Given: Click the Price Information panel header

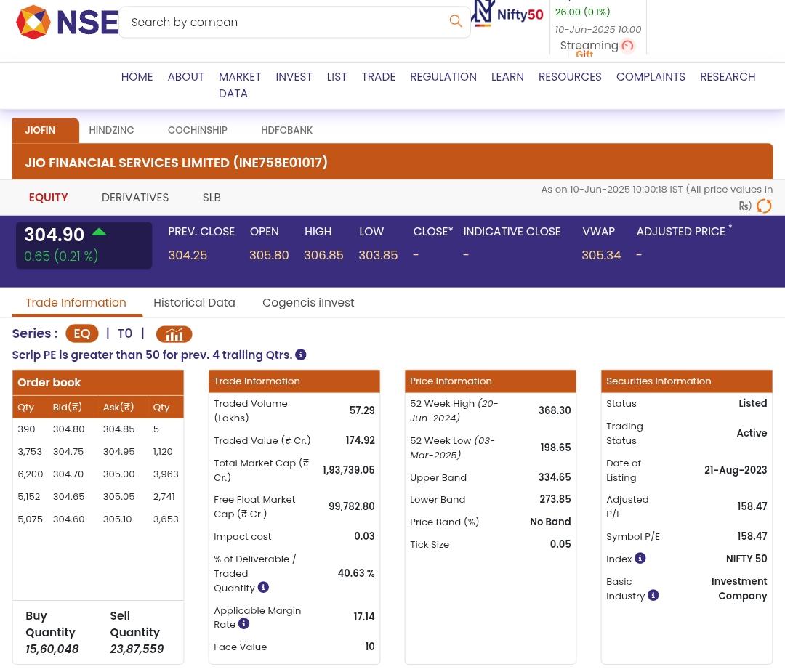Looking at the screenshot, I should click(x=491, y=381).
